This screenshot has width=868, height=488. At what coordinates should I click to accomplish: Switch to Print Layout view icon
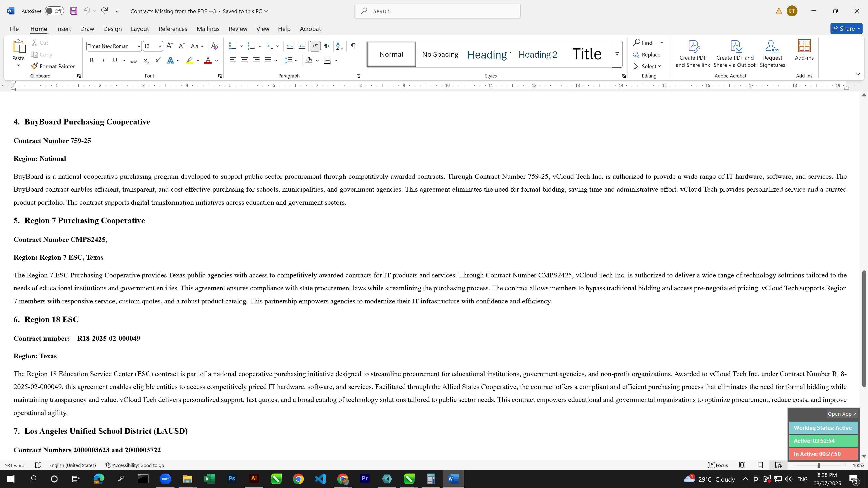click(x=760, y=465)
